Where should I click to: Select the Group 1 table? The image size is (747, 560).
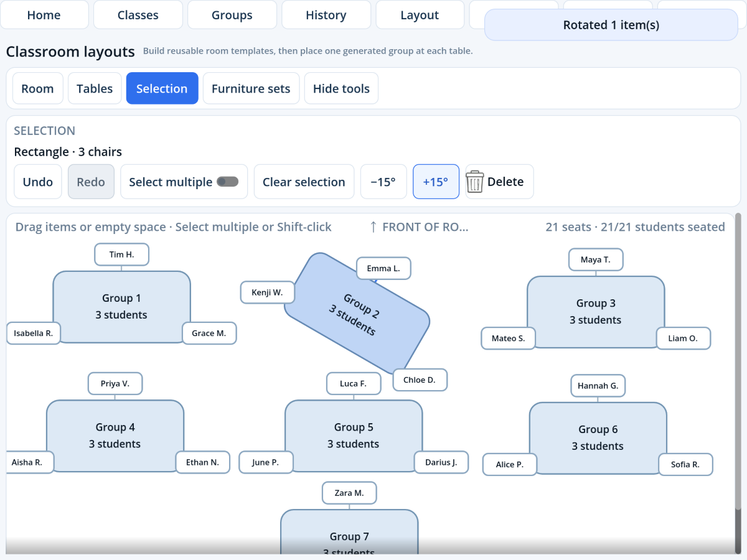tap(121, 307)
